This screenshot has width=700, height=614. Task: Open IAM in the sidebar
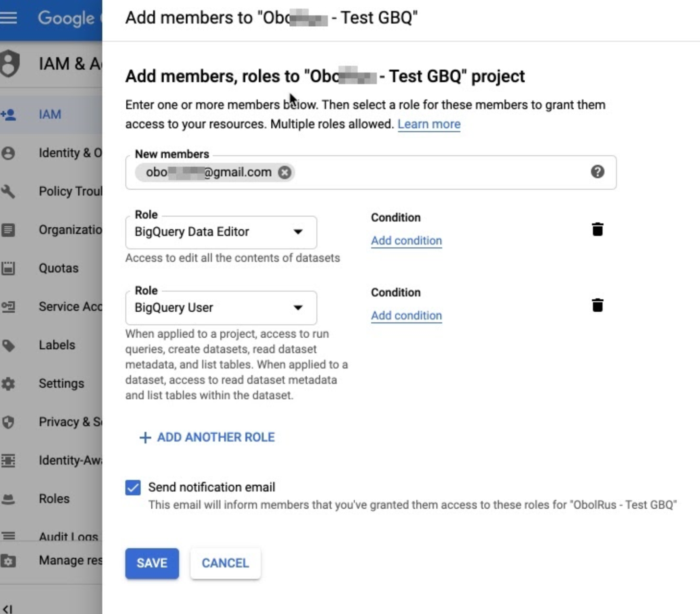coord(50,114)
